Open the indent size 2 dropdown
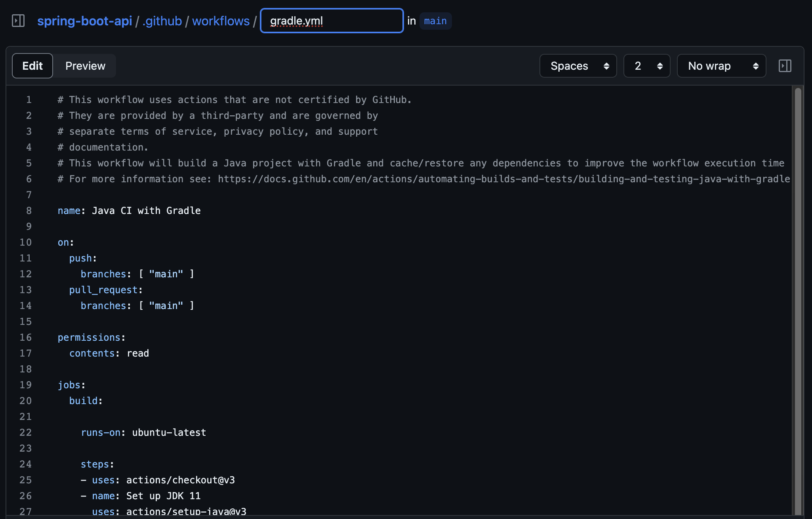This screenshot has height=519, width=812. [x=646, y=66]
